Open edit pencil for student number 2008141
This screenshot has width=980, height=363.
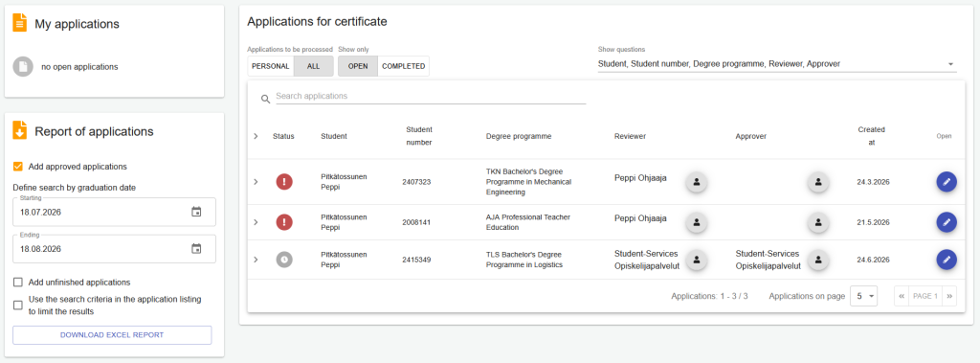947,222
